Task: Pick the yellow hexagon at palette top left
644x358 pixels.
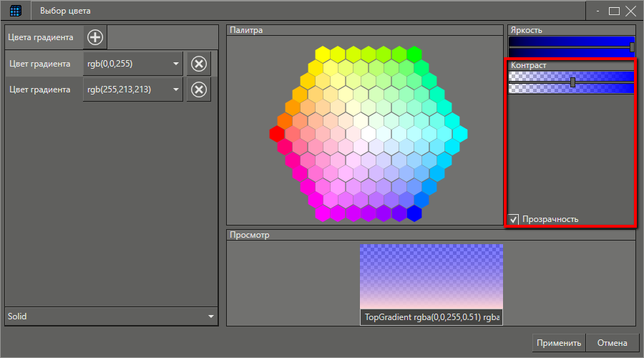Action: (x=323, y=54)
